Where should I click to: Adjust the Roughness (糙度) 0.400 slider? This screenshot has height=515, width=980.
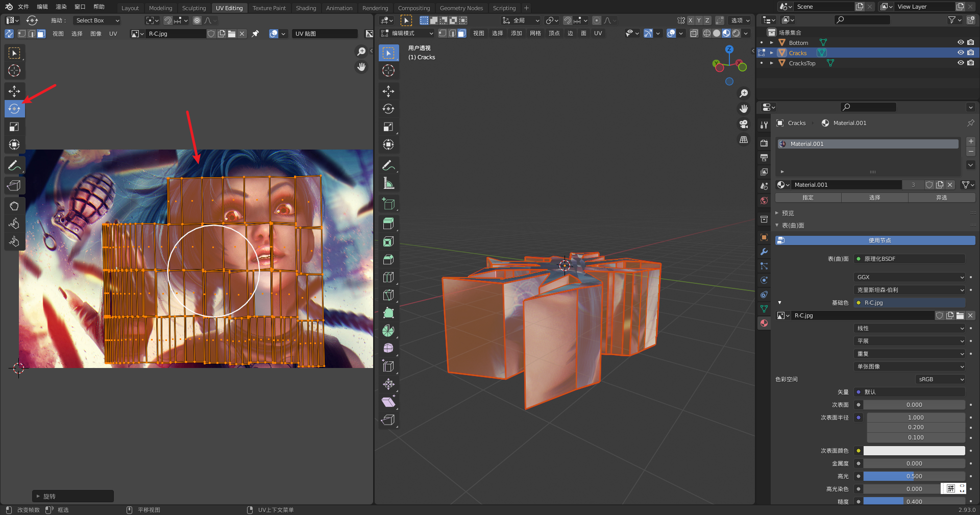[914, 502]
